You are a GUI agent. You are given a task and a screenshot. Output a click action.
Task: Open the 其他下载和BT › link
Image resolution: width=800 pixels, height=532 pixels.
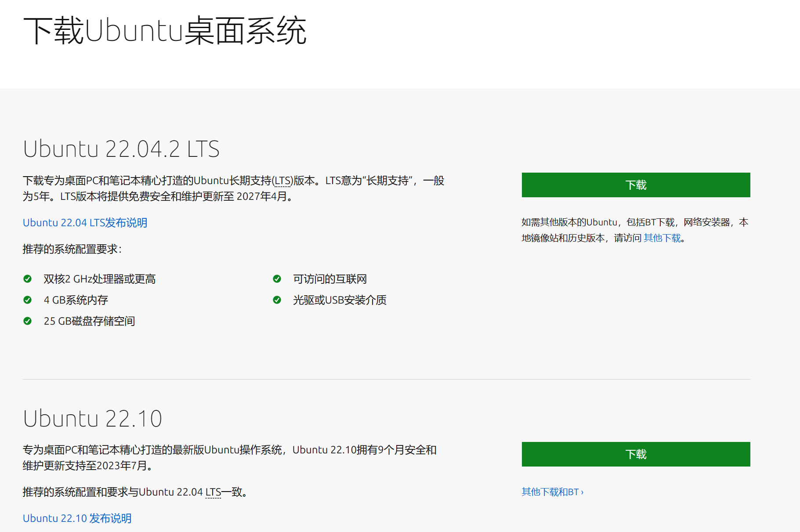[552, 492]
